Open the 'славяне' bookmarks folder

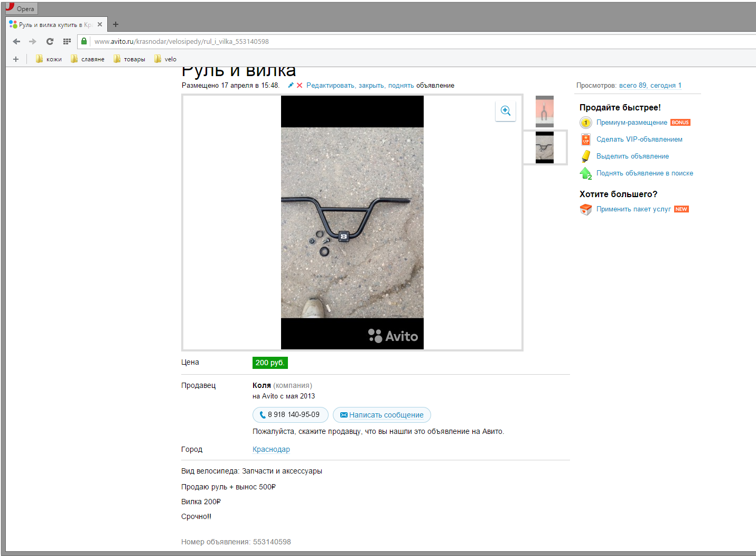tap(88, 59)
